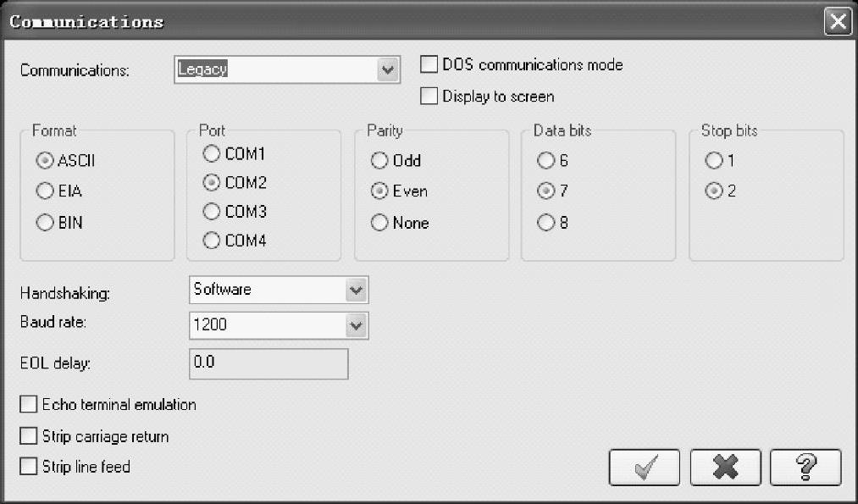
Task: Click the Data bits group heading
Action: point(562,130)
